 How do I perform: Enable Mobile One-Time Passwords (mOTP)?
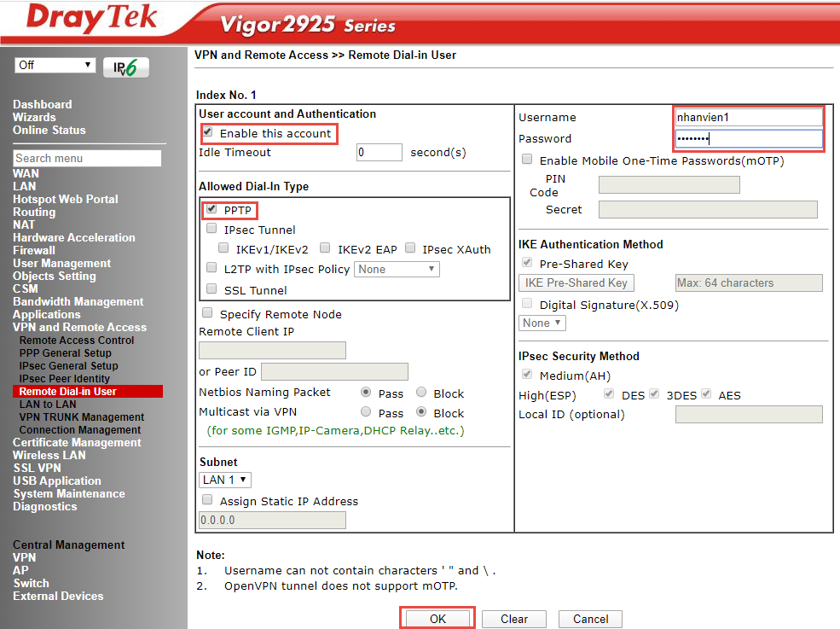(x=527, y=160)
